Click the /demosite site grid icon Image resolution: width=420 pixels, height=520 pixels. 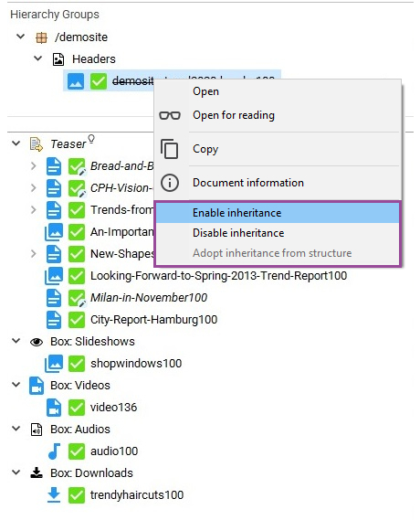[x=41, y=37]
